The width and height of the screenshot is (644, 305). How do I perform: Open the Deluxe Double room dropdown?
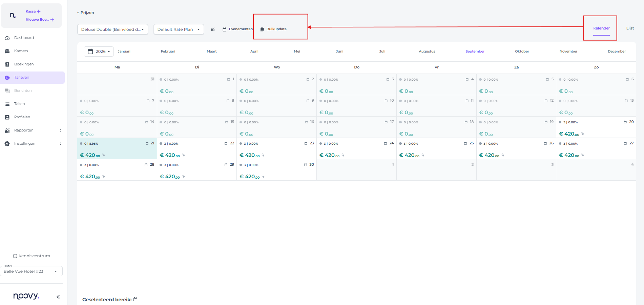[113, 29]
